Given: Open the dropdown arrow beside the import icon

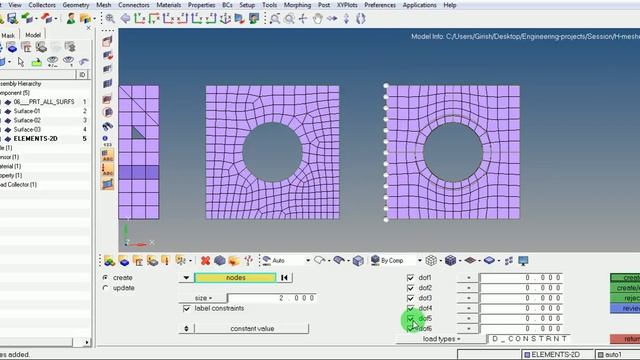Looking at the screenshot, I should click(36, 18).
